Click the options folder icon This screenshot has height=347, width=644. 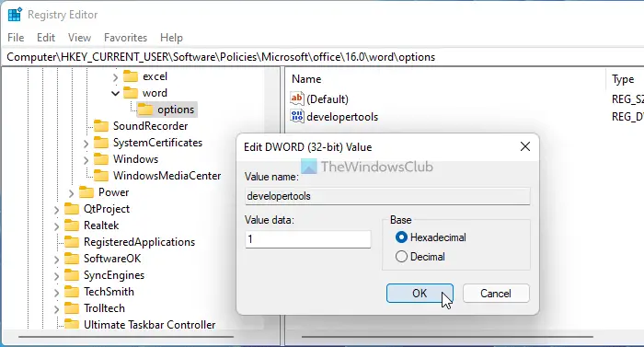145,110
